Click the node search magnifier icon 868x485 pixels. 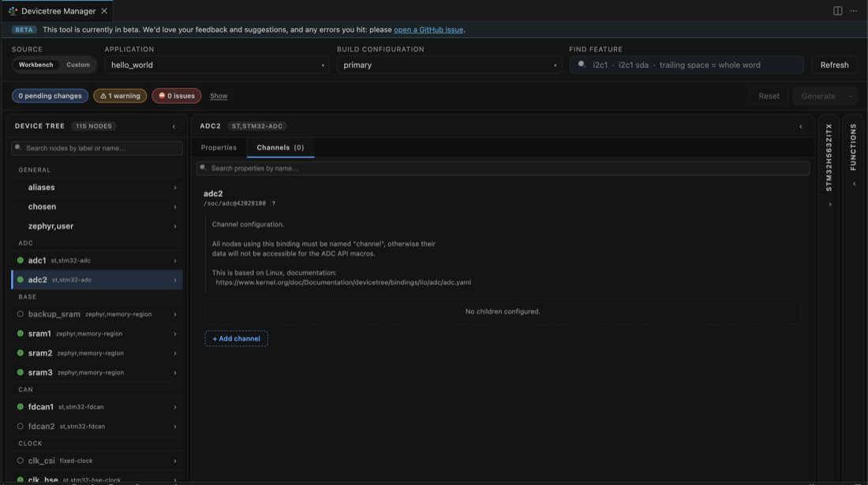tap(18, 147)
